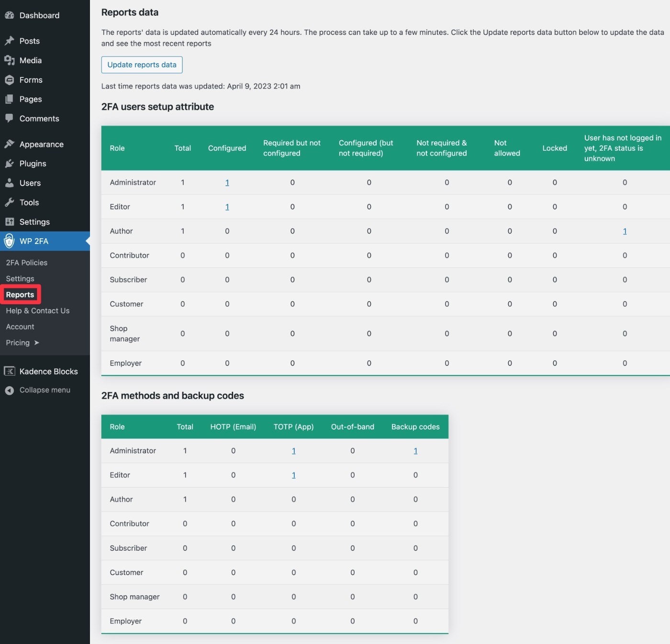The image size is (670, 644).
Task: Click 'HOTP (Email)' column header
Action: tap(233, 427)
